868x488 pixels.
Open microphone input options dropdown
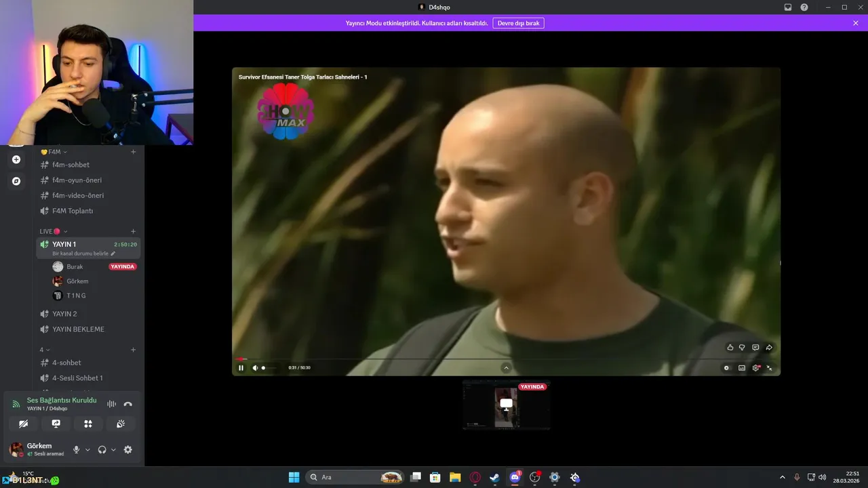pyautogui.click(x=87, y=450)
